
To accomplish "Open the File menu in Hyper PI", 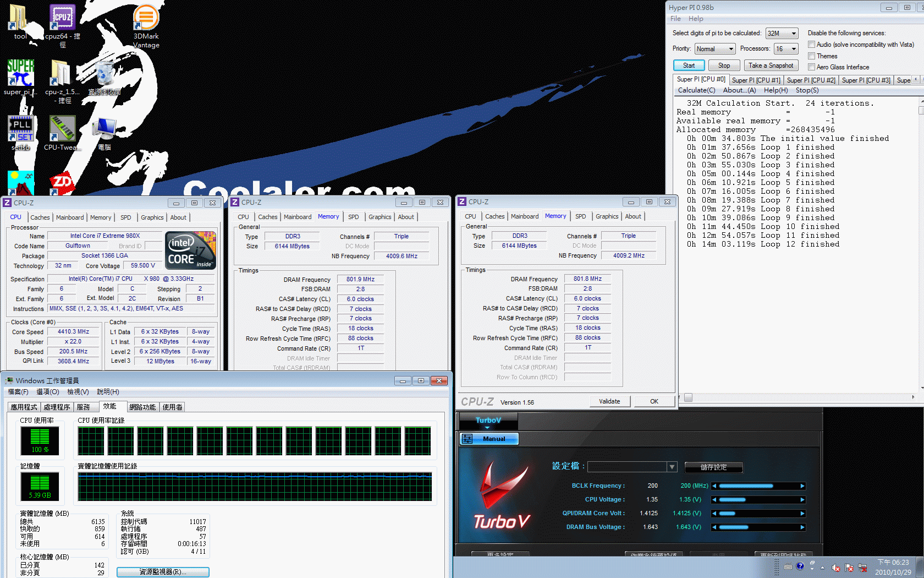I will pyautogui.click(x=675, y=19).
